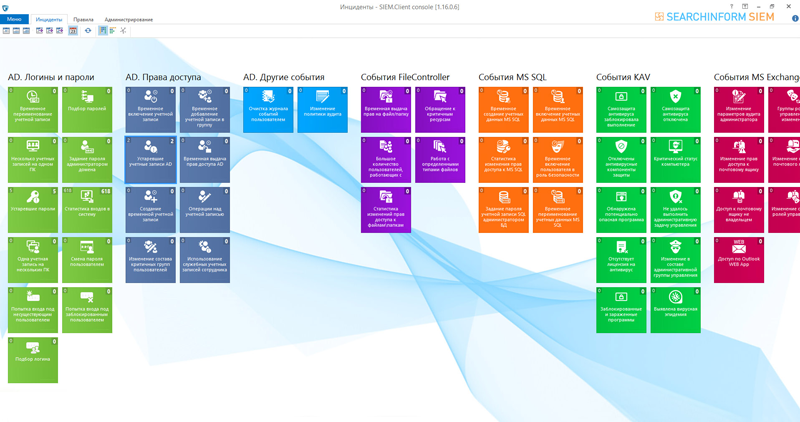Open 'Обнаружена потенциально опасная программа' tile

point(621,210)
